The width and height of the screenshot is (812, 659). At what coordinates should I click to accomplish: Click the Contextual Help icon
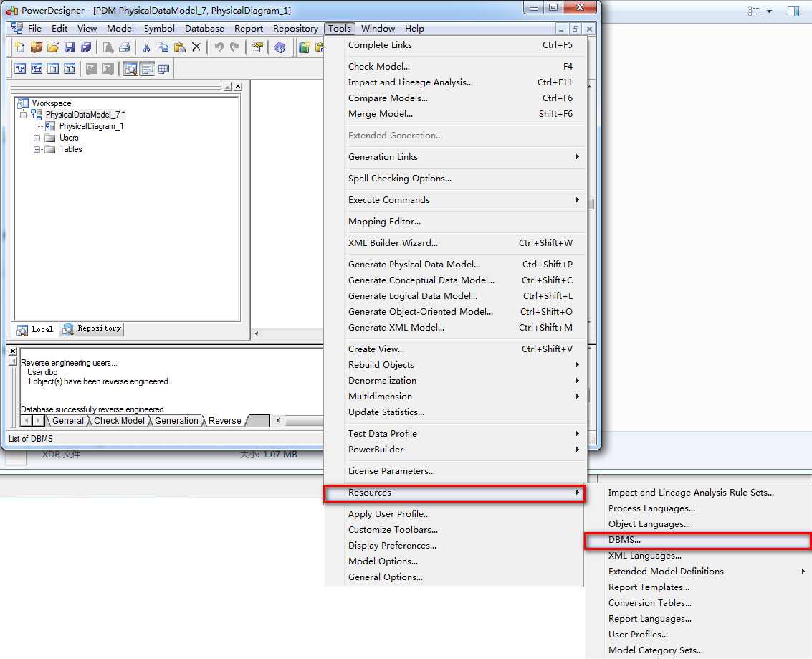point(280,47)
